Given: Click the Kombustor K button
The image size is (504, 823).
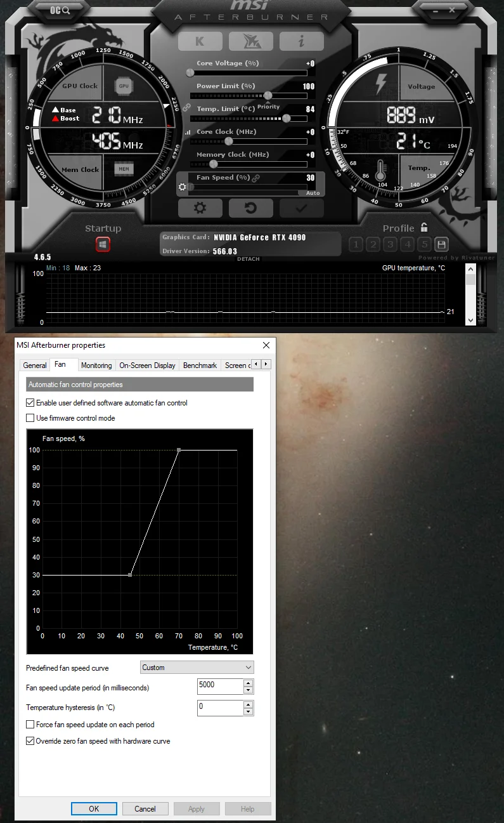Looking at the screenshot, I should click(x=200, y=41).
